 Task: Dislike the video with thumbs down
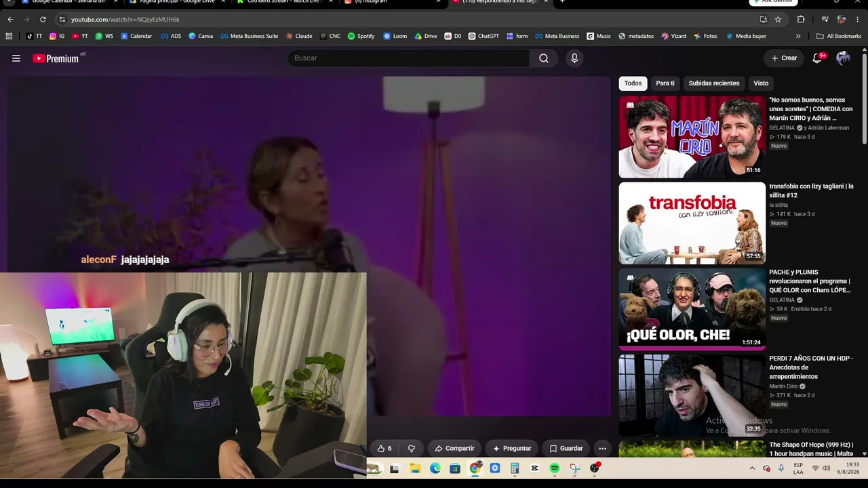click(x=411, y=448)
